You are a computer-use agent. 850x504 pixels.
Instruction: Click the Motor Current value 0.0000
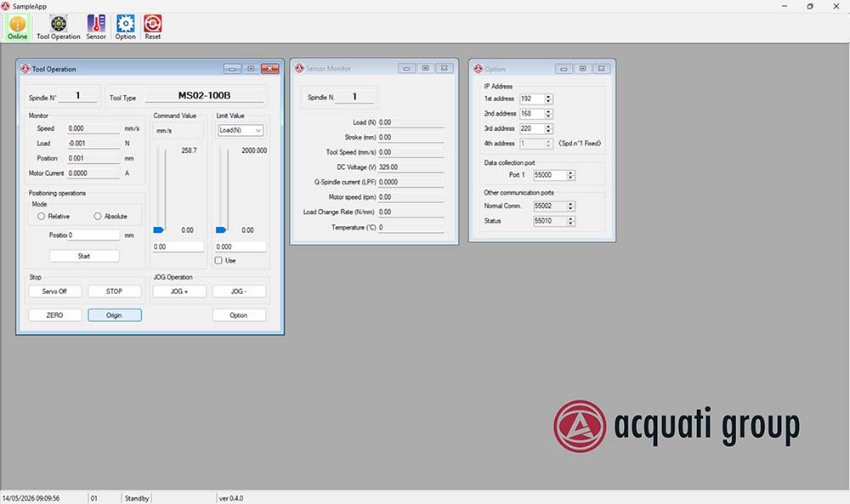coord(93,173)
